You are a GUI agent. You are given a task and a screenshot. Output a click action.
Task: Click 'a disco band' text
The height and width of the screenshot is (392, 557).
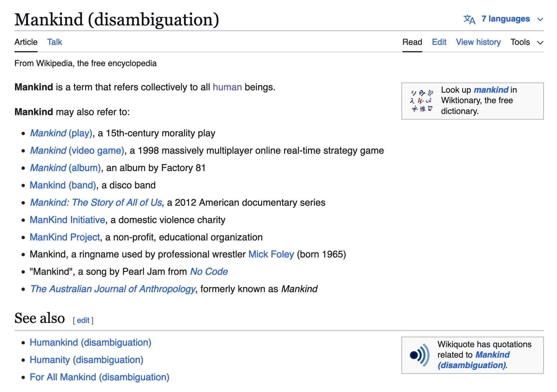128,185
